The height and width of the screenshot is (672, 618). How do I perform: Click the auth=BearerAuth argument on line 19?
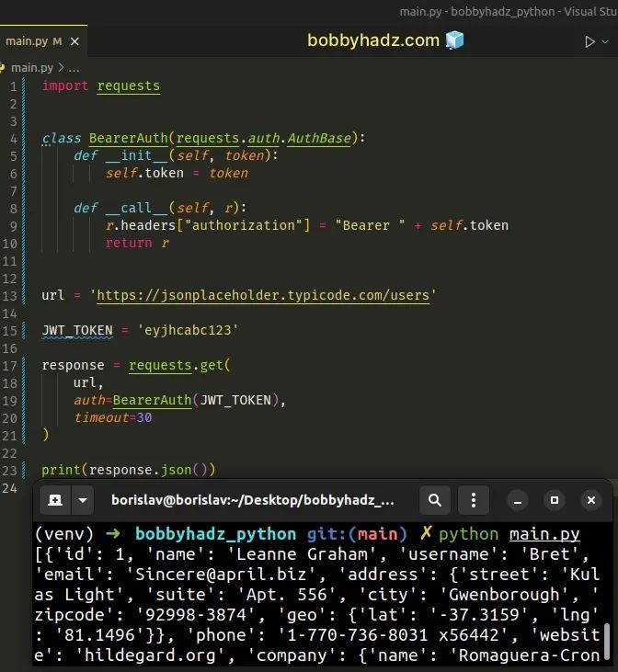pyautogui.click(x=132, y=400)
